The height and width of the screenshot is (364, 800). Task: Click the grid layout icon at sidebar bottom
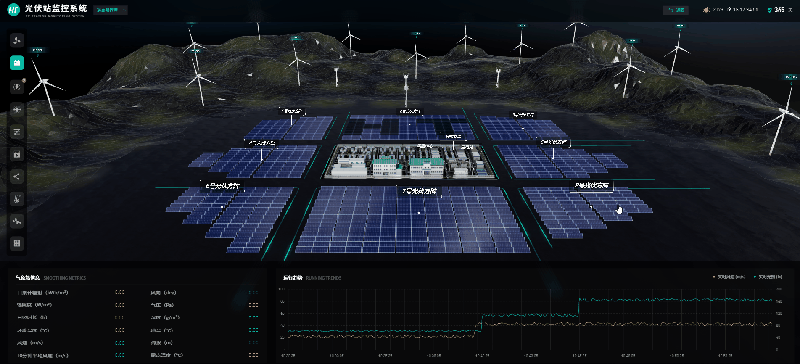[x=17, y=244]
